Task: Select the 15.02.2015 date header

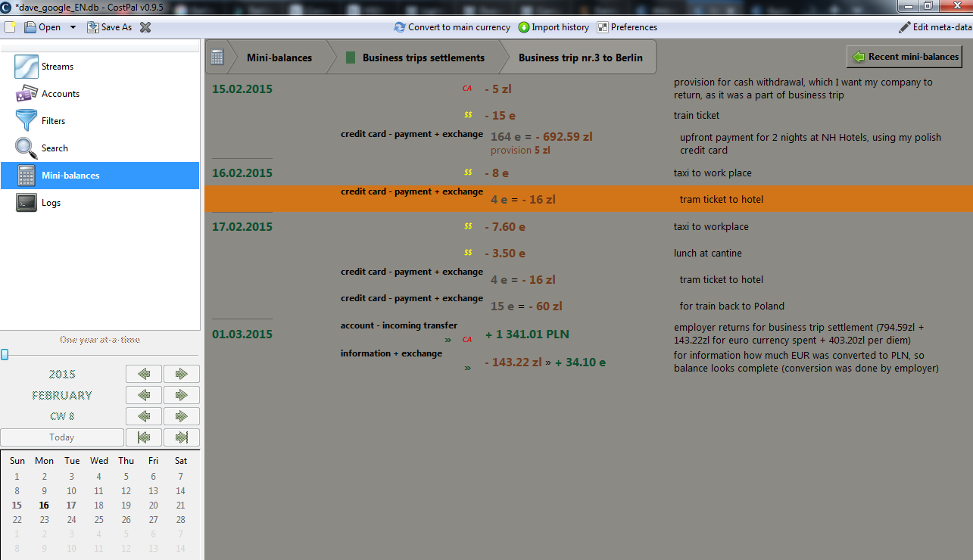Action: (x=242, y=89)
